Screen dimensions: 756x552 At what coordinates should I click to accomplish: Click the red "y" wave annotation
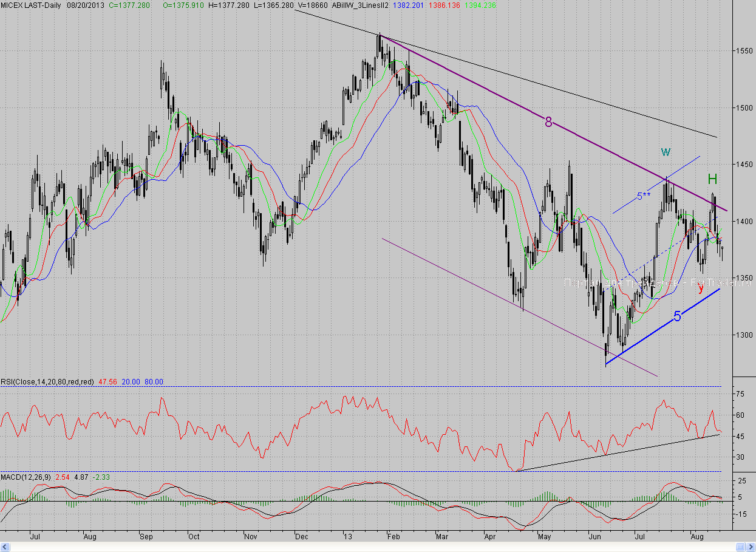pyautogui.click(x=701, y=288)
